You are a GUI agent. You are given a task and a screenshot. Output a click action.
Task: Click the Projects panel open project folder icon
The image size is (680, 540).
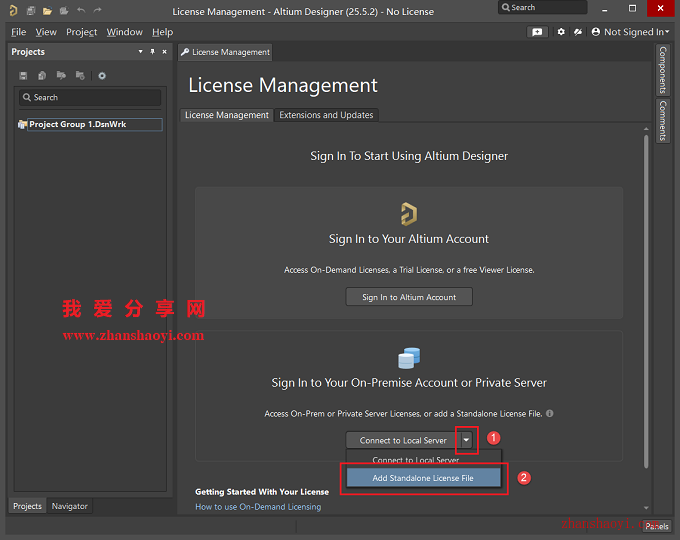pyautogui.click(x=61, y=75)
